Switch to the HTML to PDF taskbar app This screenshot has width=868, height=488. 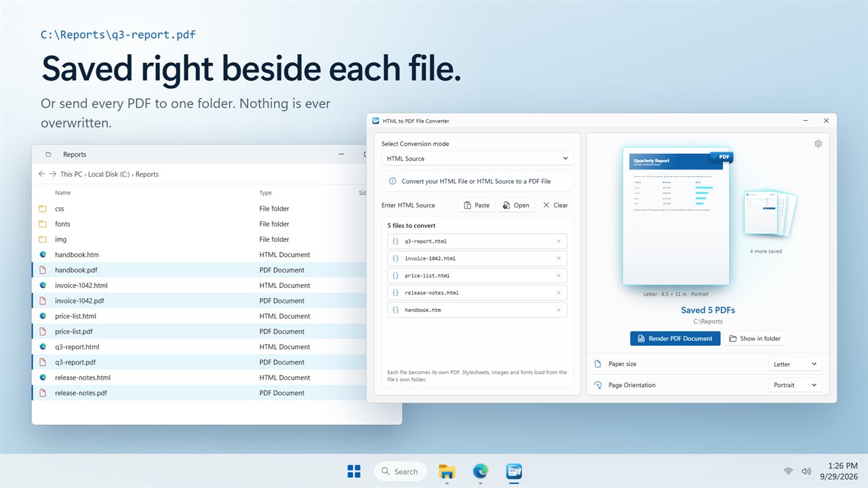(514, 471)
